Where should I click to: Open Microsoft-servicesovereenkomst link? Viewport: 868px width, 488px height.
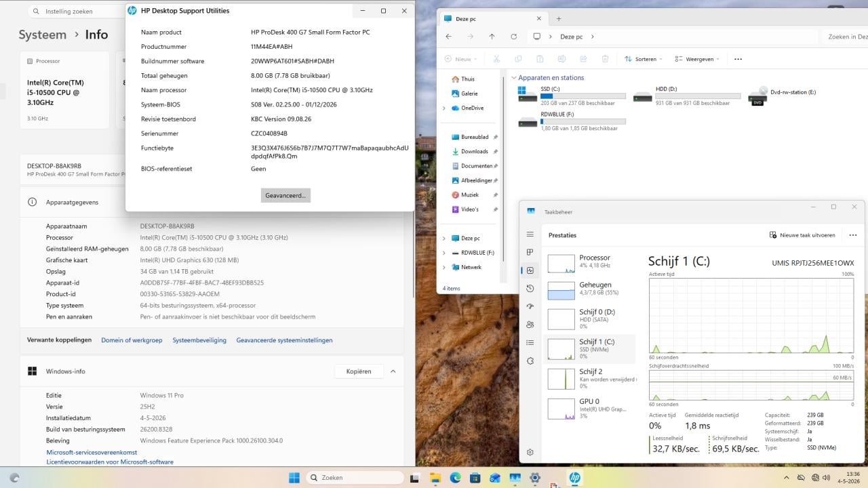(92, 452)
